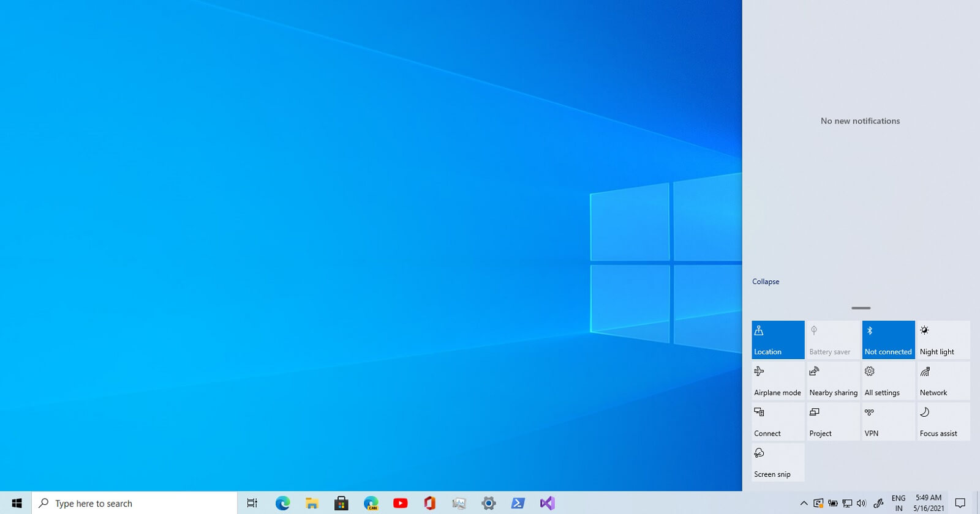Screen dimensions: 980x514
Task: Open the Project display options tile
Action: point(833,422)
